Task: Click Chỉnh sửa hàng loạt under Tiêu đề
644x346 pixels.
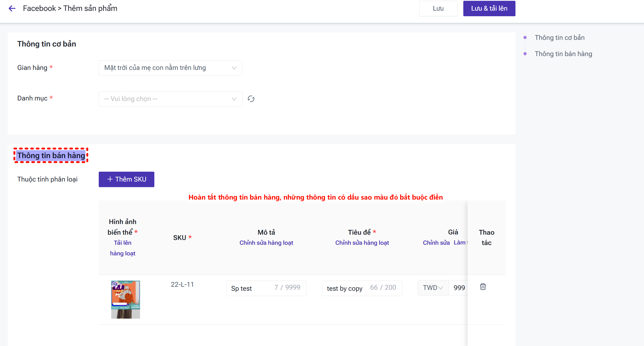Action: [362, 243]
